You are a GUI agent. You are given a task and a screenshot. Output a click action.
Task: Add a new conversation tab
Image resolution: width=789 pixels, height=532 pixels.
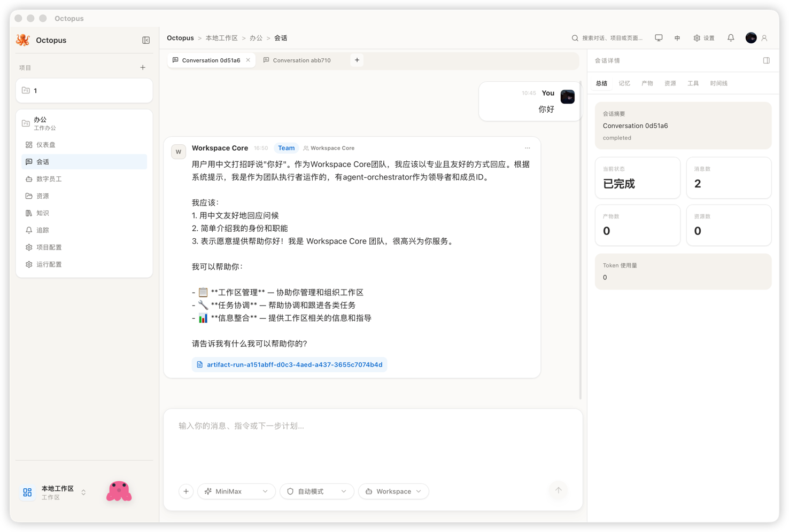coord(357,60)
